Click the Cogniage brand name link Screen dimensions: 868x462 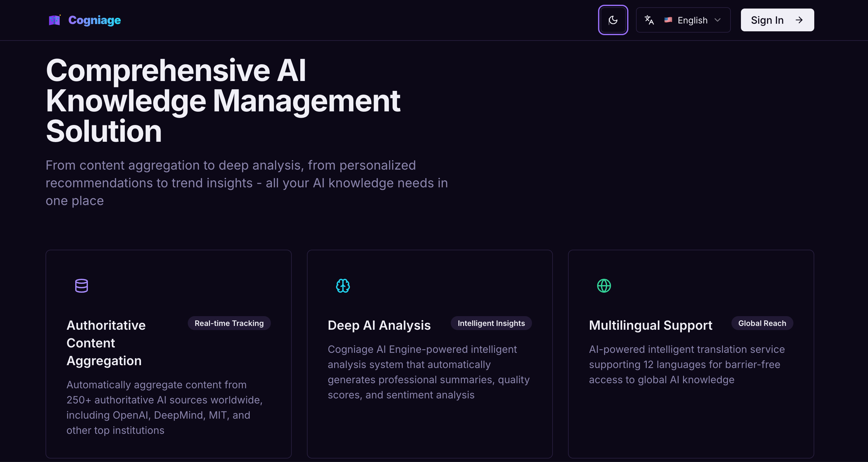94,20
